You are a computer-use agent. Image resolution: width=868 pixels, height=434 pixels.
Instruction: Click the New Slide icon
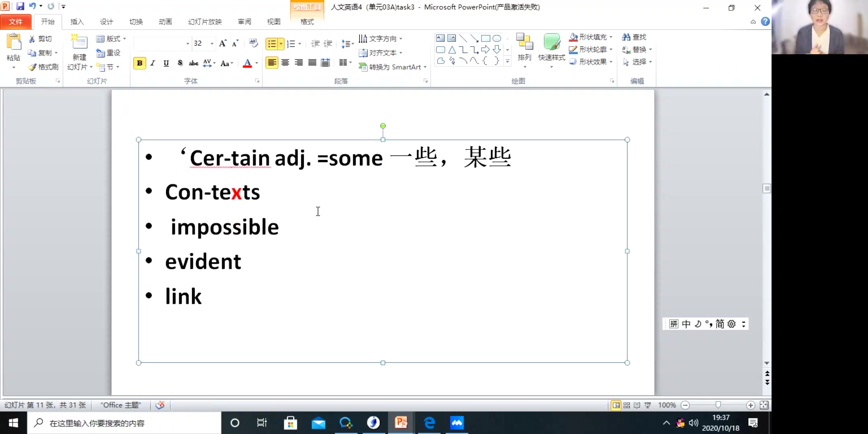[79, 43]
